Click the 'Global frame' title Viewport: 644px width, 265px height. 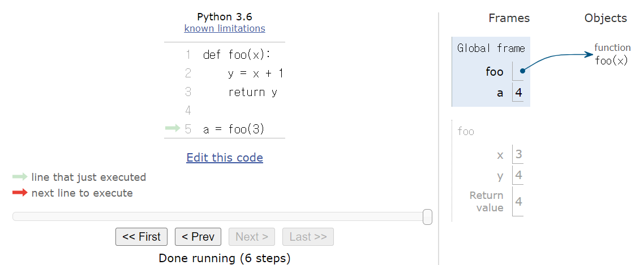coord(491,49)
